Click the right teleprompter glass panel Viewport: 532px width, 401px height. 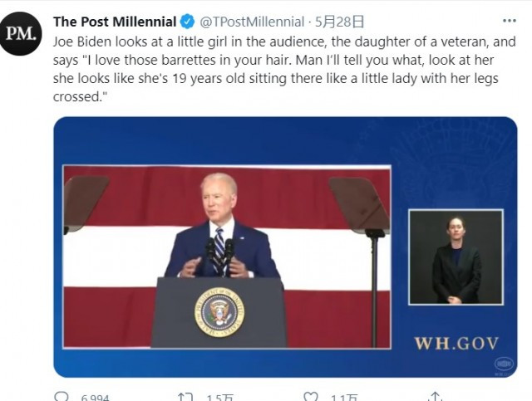coord(359,204)
